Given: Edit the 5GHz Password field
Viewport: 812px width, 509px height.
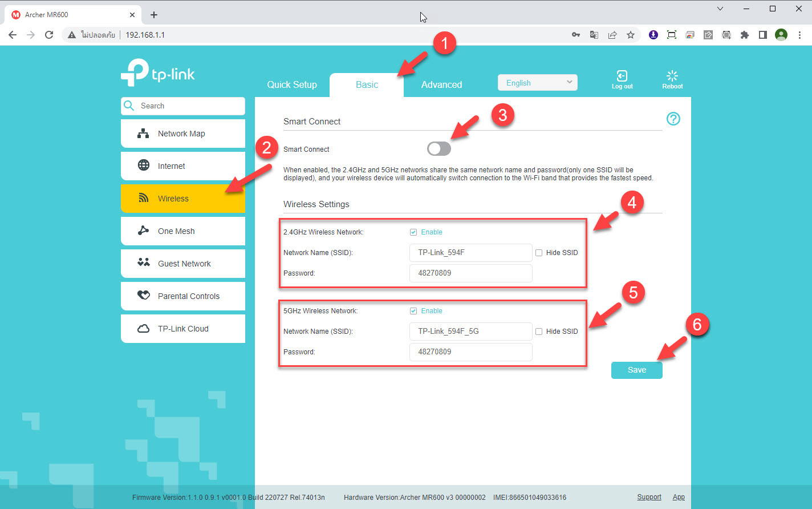Looking at the screenshot, I should click(471, 352).
